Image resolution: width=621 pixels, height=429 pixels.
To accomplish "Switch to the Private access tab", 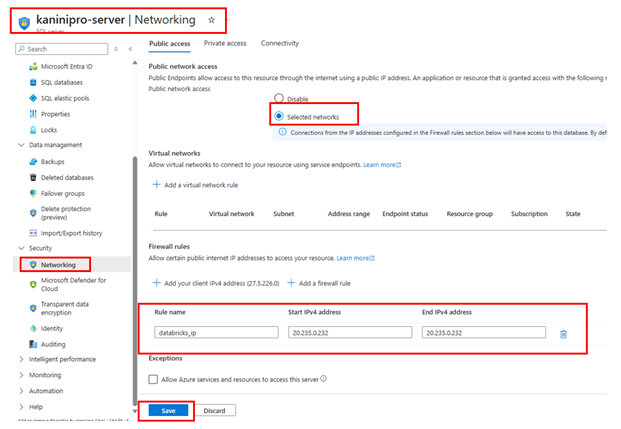I will point(225,44).
